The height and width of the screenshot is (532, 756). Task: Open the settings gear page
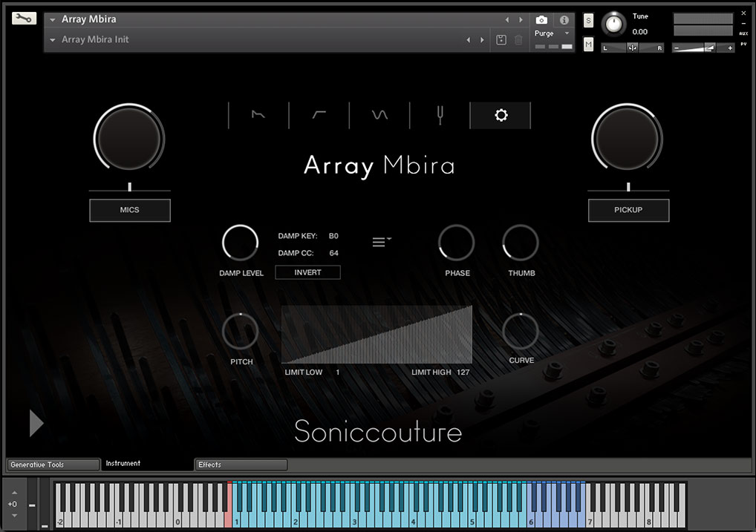click(501, 115)
